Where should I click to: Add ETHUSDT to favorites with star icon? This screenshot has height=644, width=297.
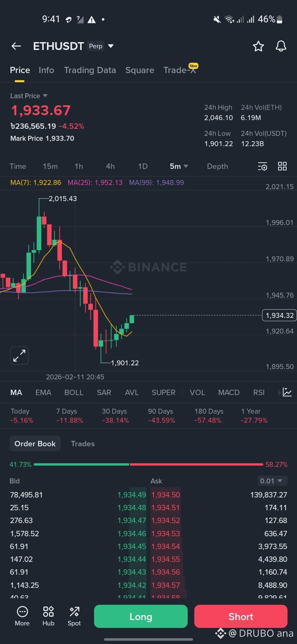(258, 46)
